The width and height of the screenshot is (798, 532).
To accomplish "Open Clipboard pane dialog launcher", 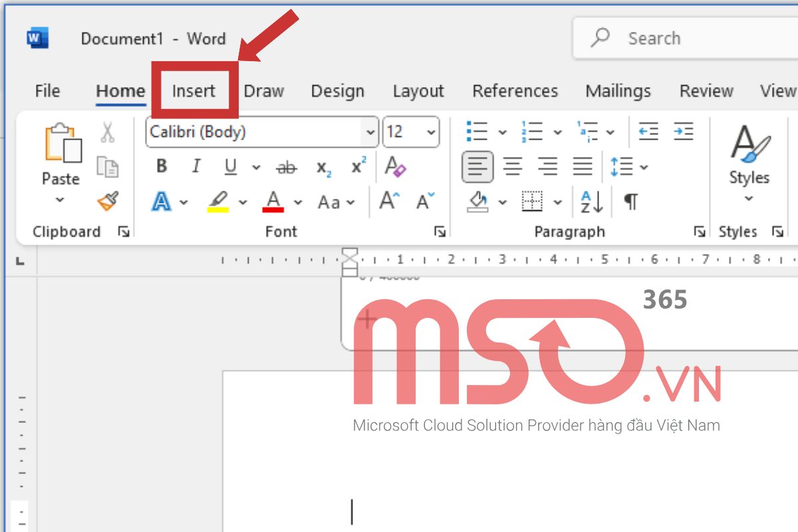I will 124,231.
